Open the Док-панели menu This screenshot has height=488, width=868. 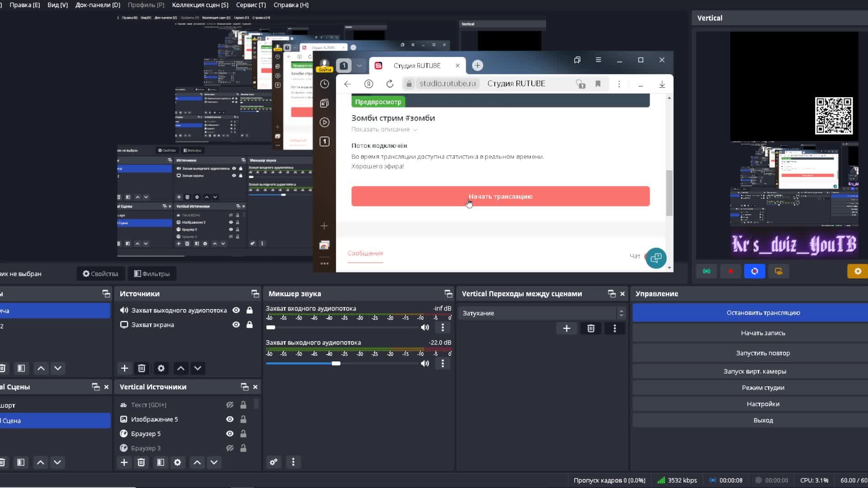tap(98, 5)
